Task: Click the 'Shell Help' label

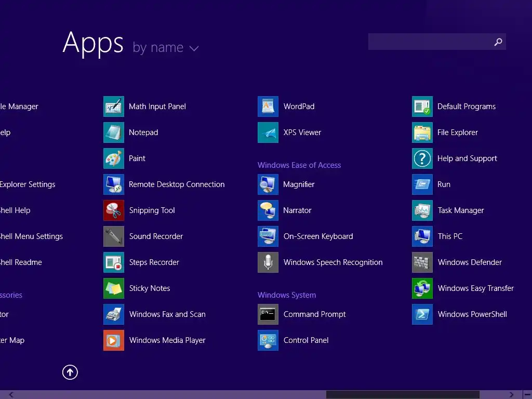Action: coord(15,210)
